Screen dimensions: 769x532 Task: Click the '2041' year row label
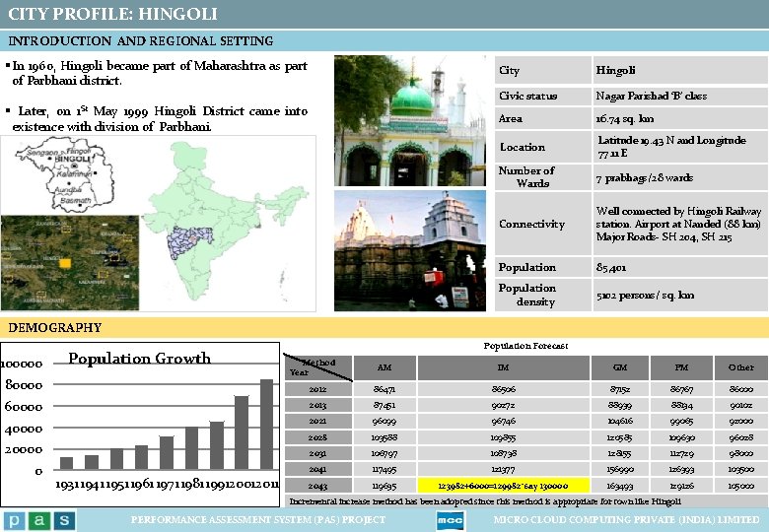[317, 469]
